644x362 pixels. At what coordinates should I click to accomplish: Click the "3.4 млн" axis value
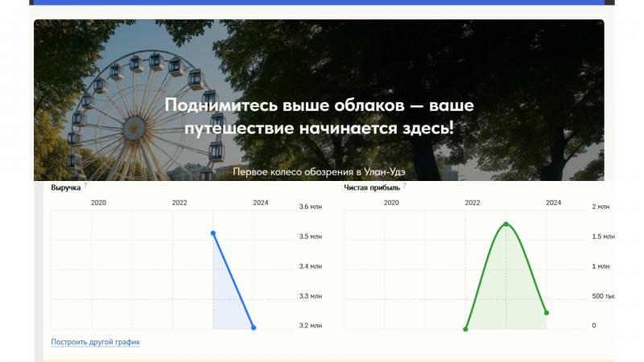tap(311, 266)
